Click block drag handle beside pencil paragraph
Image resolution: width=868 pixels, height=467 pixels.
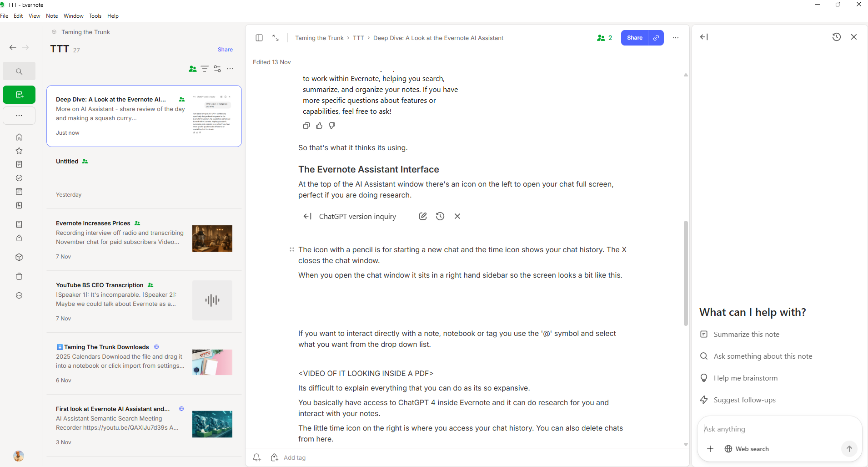292,249
